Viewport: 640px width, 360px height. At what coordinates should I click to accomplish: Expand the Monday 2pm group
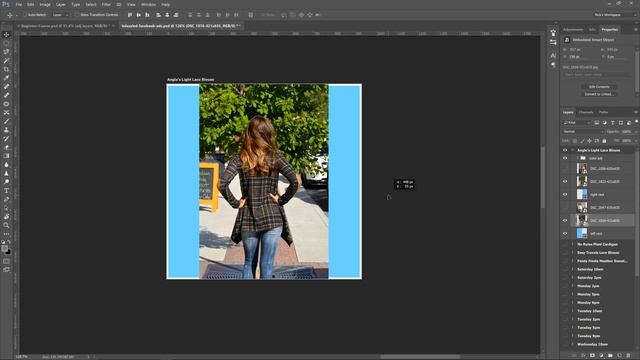click(572, 286)
